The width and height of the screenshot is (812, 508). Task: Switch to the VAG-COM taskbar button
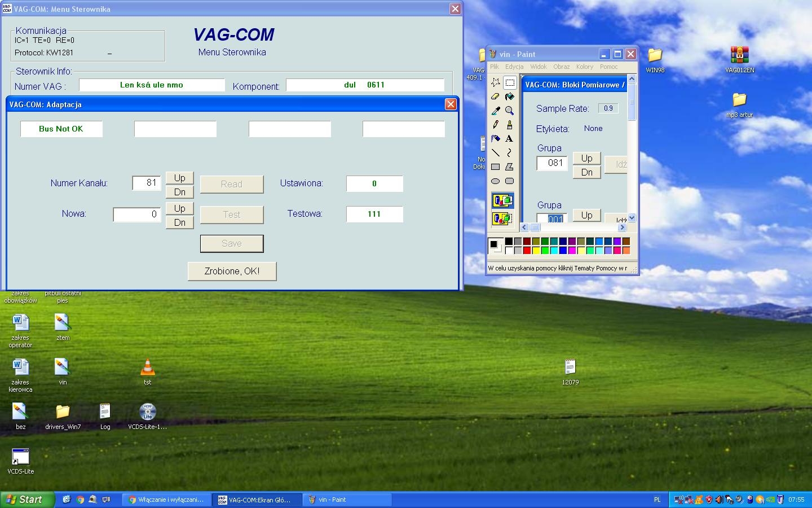pyautogui.click(x=257, y=500)
